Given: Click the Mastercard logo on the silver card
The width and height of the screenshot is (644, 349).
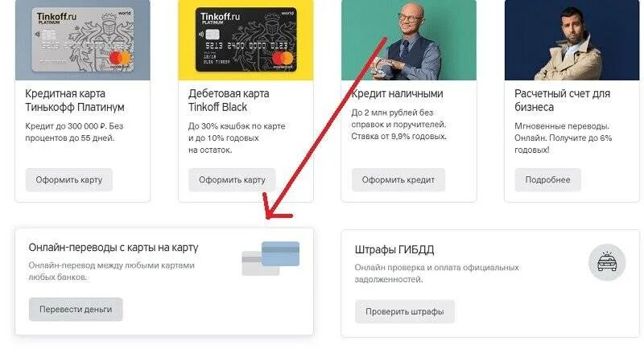Looking at the screenshot, I should click(x=119, y=58).
